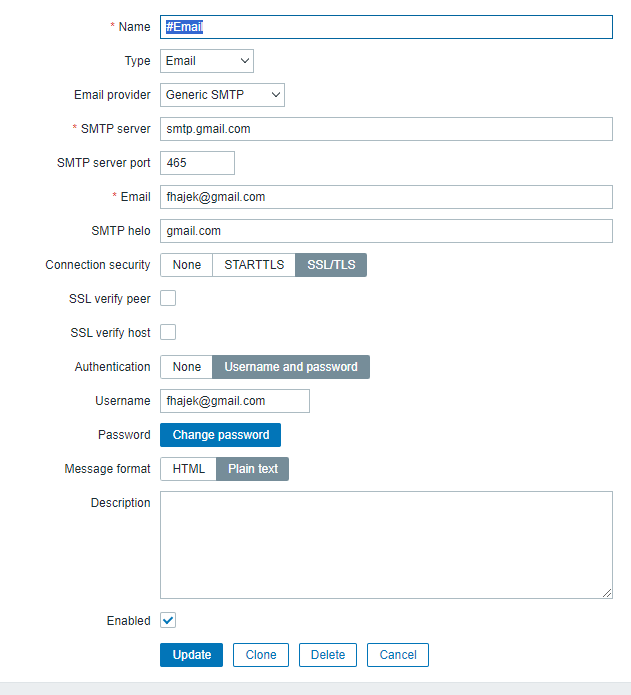The image size is (631, 695).
Task: Select None for Connection security
Action: pos(186,265)
